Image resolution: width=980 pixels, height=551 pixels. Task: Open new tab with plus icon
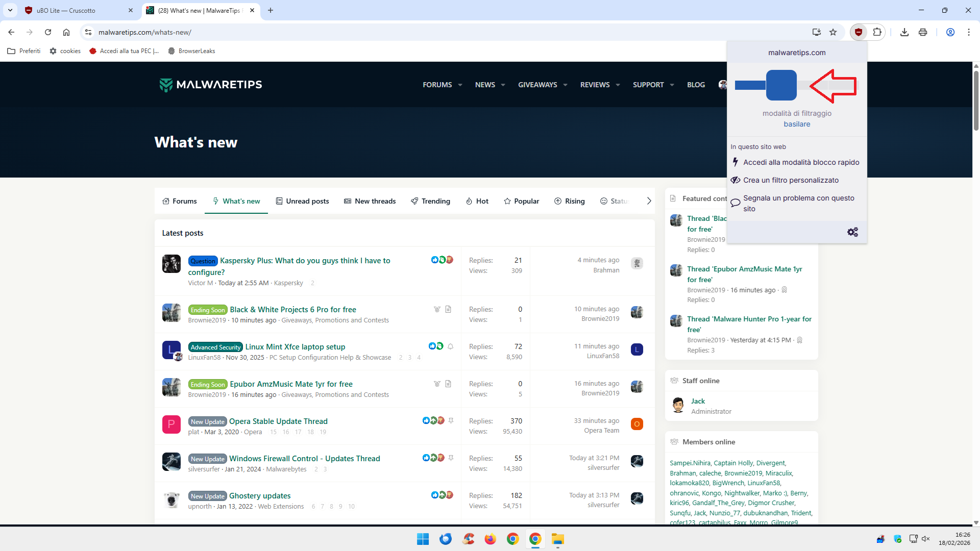pyautogui.click(x=271, y=10)
